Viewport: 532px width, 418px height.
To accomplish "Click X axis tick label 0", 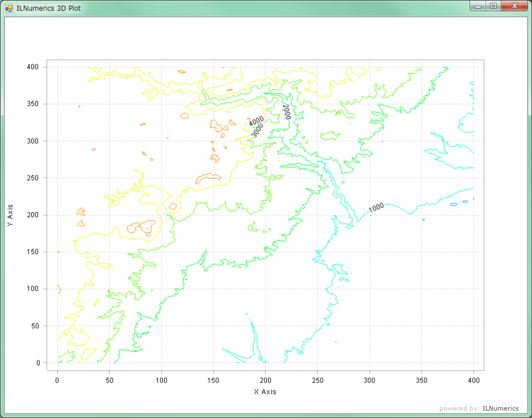I will [57, 380].
